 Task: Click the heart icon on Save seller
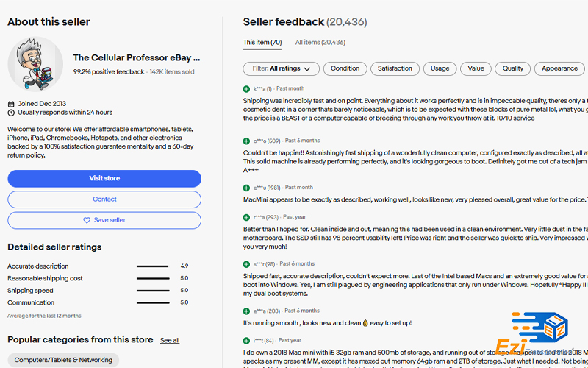pyautogui.click(x=87, y=220)
